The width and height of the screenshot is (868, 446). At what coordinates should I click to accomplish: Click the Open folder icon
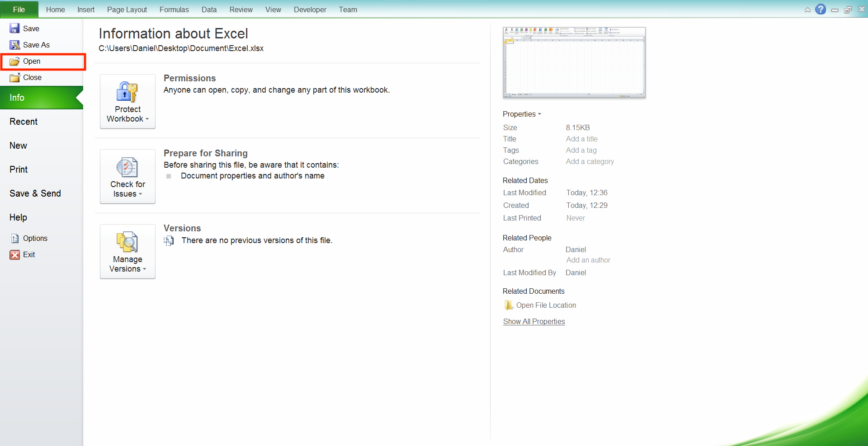click(x=14, y=61)
